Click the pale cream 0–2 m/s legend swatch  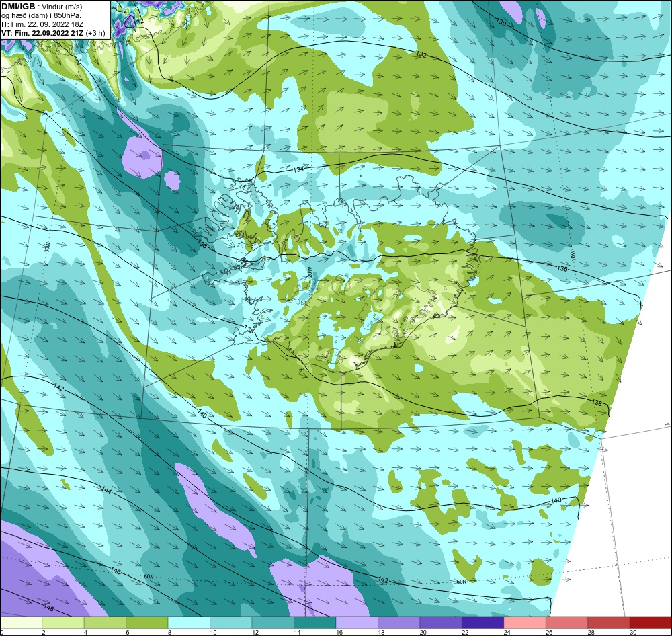point(21,623)
